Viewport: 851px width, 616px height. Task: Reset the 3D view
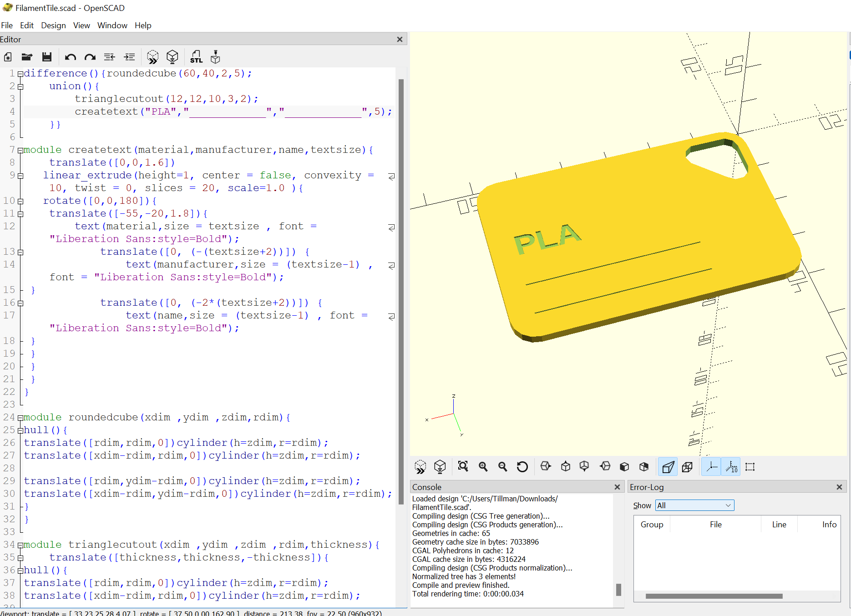pos(522,466)
